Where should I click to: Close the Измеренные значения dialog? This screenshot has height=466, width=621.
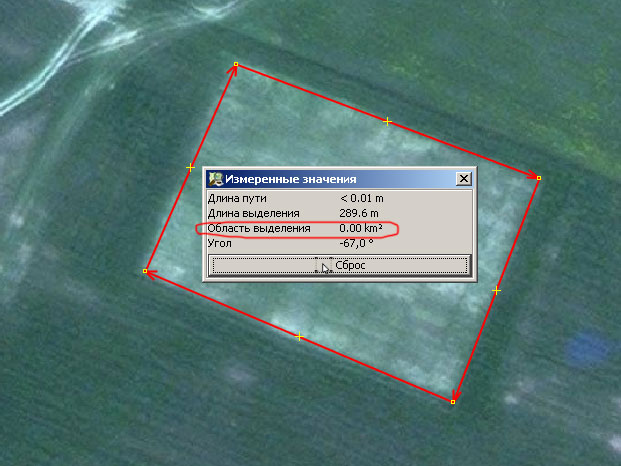(x=463, y=179)
